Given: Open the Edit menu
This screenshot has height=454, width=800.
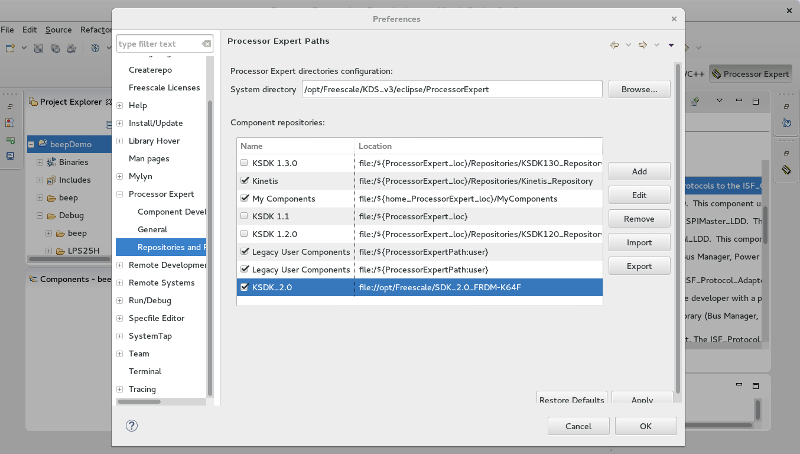Looking at the screenshot, I should 30,30.
